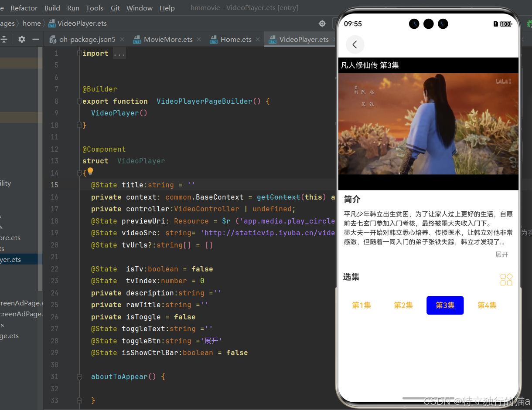
Task: Open the Help menu
Action: coord(167,8)
